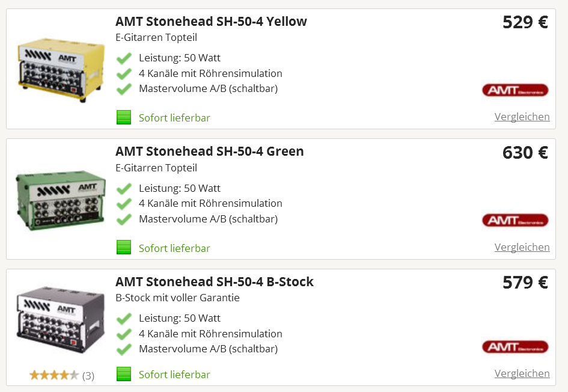The height and width of the screenshot is (392, 568).
Task: Open the green Stonehead amp thumbnail
Action: point(61,200)
